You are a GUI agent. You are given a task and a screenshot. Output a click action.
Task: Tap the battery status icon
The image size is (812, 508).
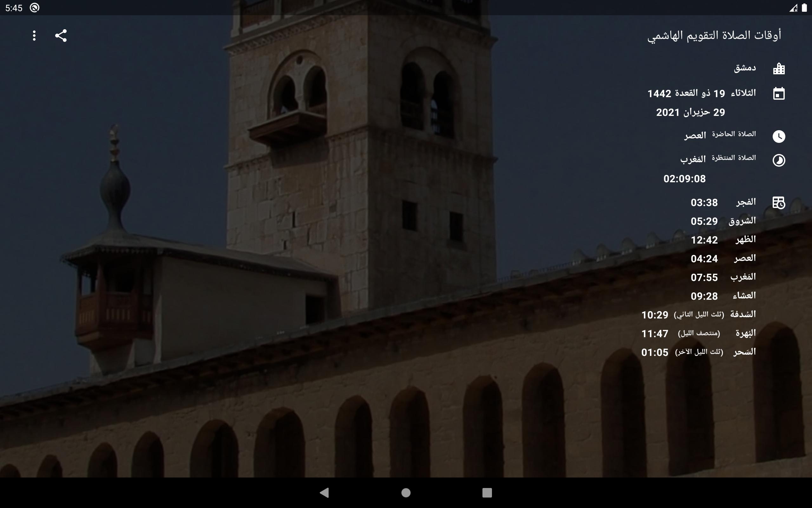click(804, 8)
